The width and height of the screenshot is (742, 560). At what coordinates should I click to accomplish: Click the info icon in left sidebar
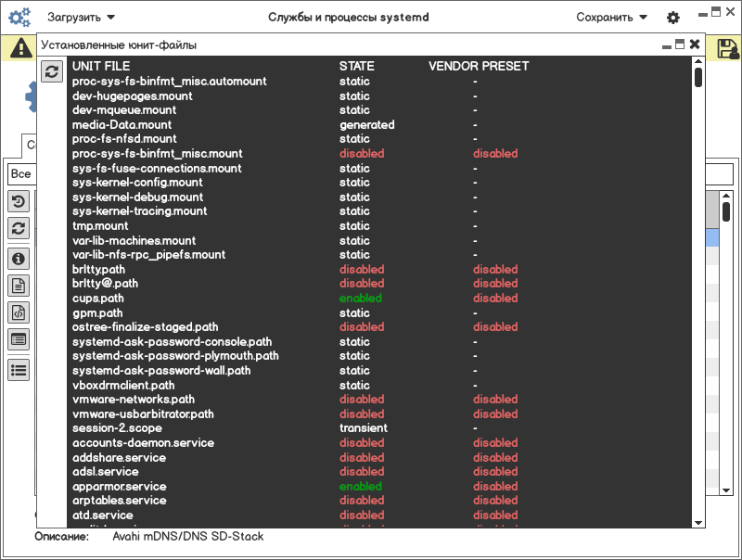(19, 258)
